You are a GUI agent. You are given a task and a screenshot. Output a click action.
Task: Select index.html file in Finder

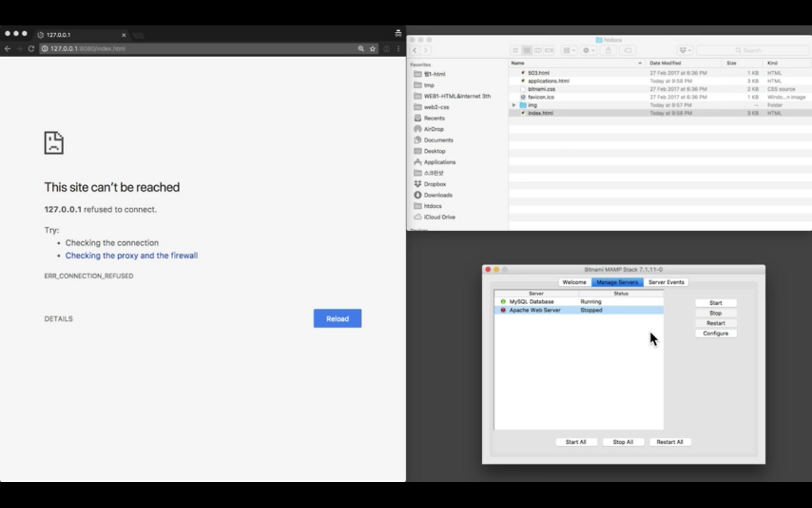[x=660, y=113]
